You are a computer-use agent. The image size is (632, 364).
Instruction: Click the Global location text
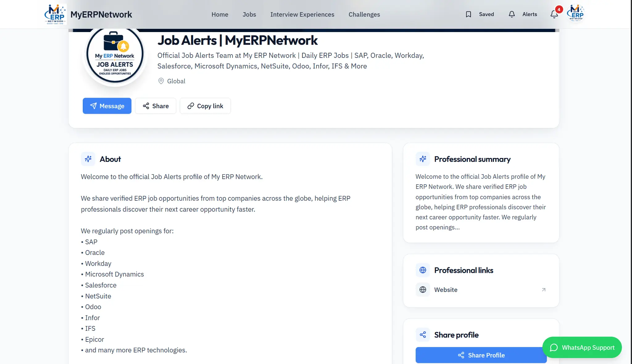coord(176,81)
